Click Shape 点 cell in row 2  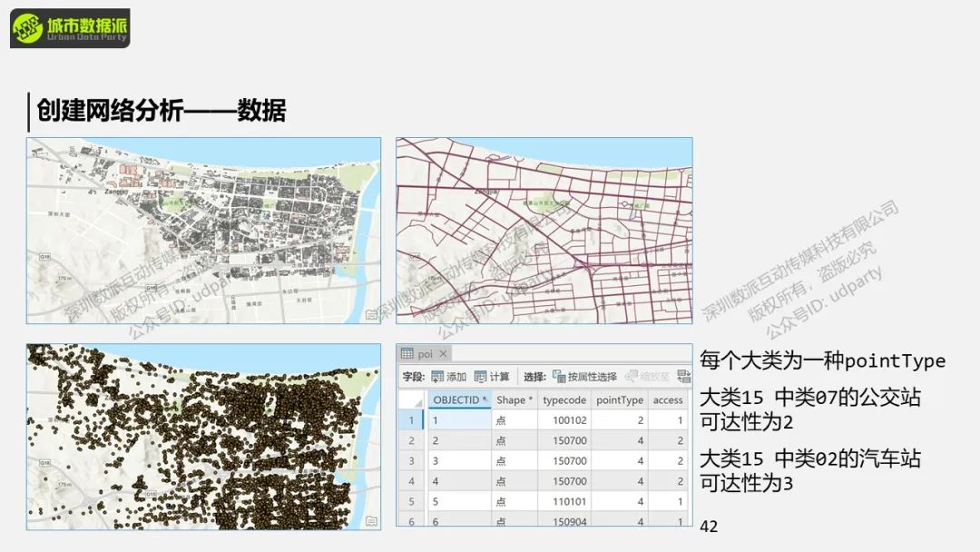[x=514, y=440]
